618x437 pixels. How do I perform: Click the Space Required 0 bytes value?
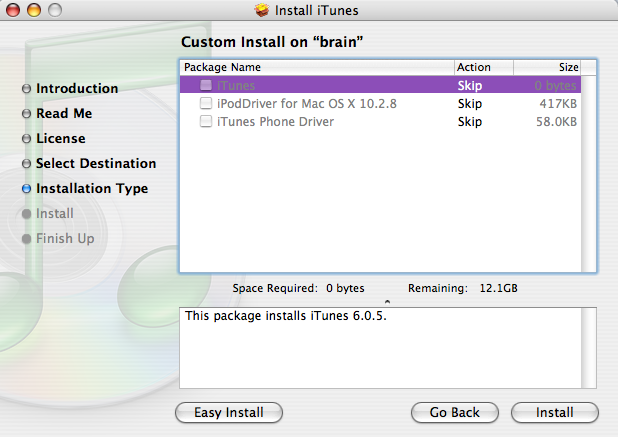[345, 288]
